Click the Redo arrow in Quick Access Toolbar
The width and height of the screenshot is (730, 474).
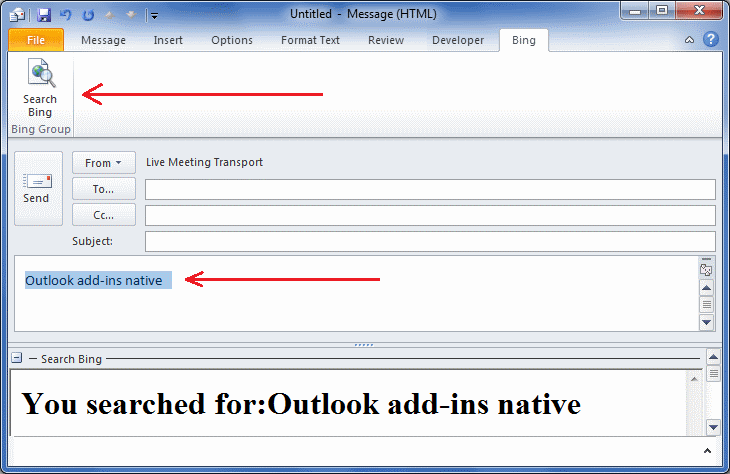tap(88, 15)
